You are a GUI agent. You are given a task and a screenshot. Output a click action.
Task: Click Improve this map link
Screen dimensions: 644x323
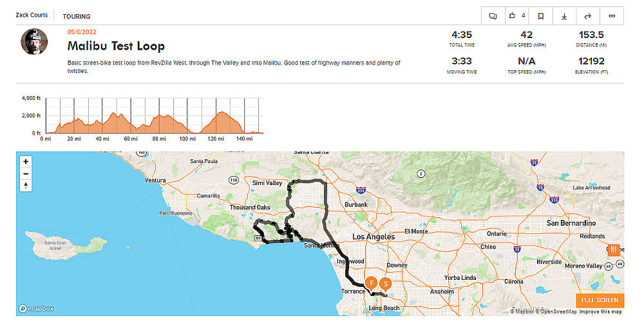click(600, 311)
